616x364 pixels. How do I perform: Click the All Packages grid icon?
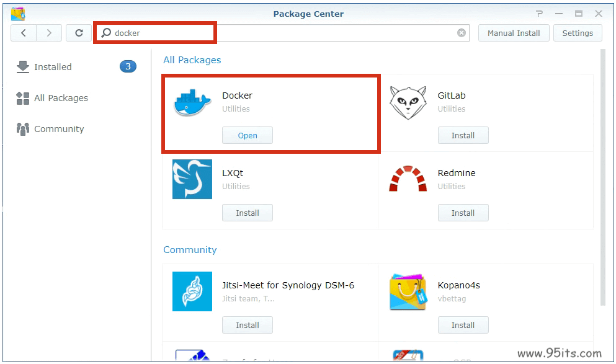23,98
